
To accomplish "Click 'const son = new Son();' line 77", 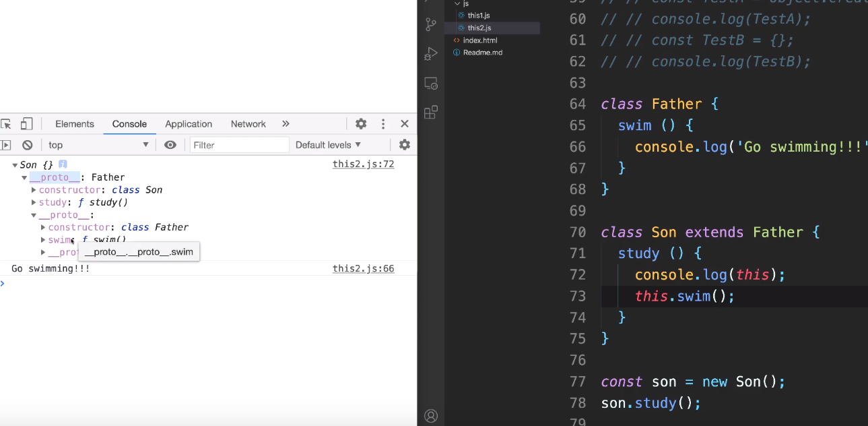I will pyautogui.click(x=693, y=382).
